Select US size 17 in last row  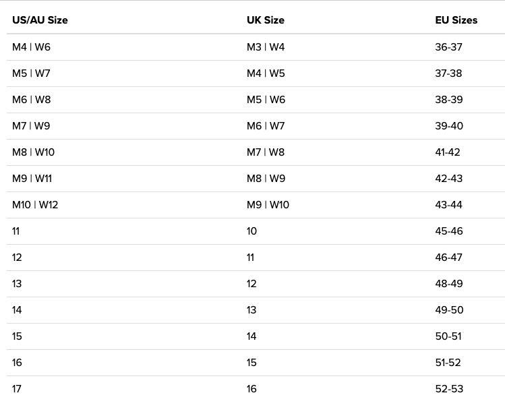17,389
